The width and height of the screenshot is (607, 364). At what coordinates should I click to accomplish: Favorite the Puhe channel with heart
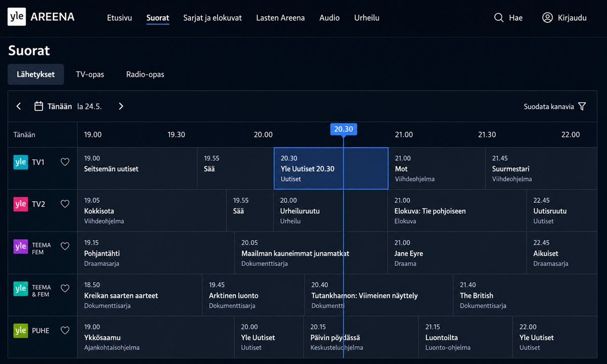pyautogui.click(x=65, y=330)
